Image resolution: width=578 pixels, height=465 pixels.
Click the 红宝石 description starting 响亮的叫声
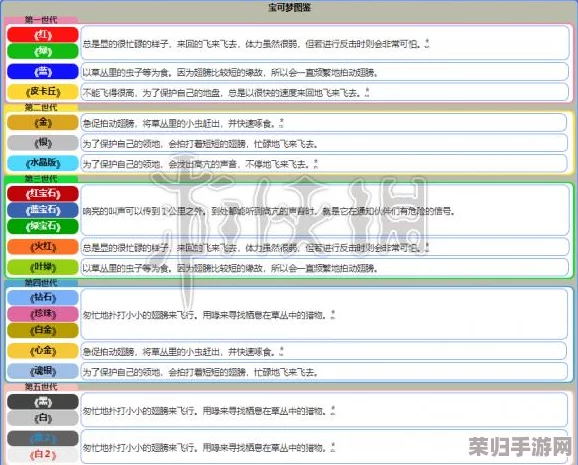(x=269, y=211)
